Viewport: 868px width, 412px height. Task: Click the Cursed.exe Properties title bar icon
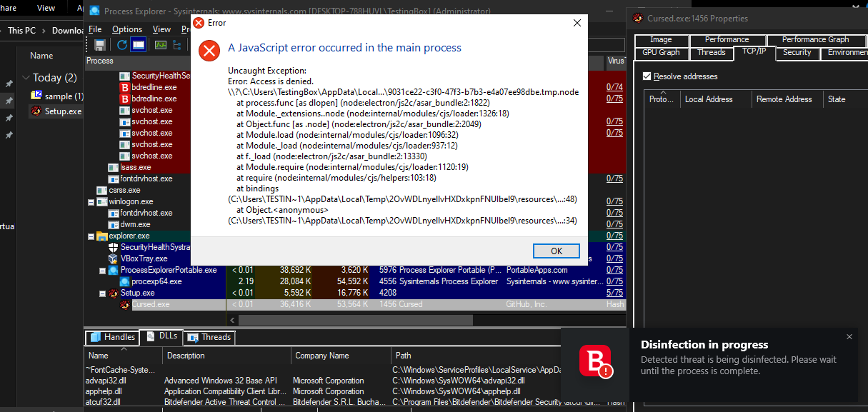tap(637, 18)
